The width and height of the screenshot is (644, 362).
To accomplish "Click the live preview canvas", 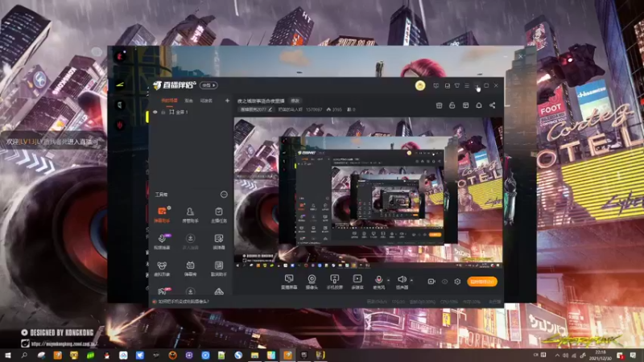I will tap(368, 193).
